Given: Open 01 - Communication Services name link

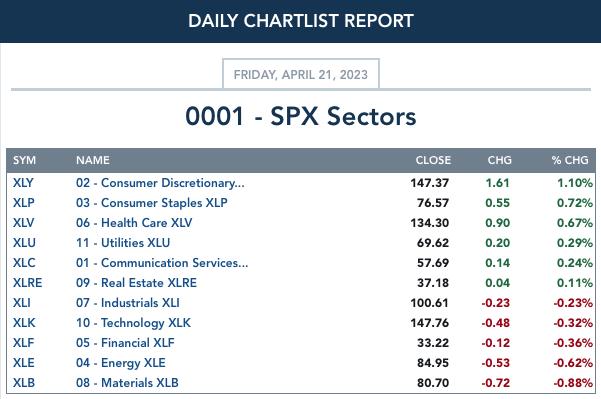Looking at the screenshot, I should (x=162, y=263).
